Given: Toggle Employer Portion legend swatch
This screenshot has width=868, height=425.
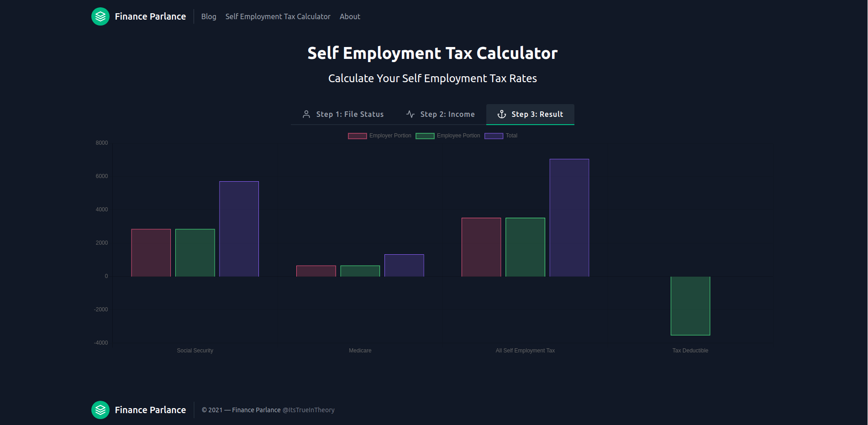Looking at the screenshot, I should click(x=357, y=136).
